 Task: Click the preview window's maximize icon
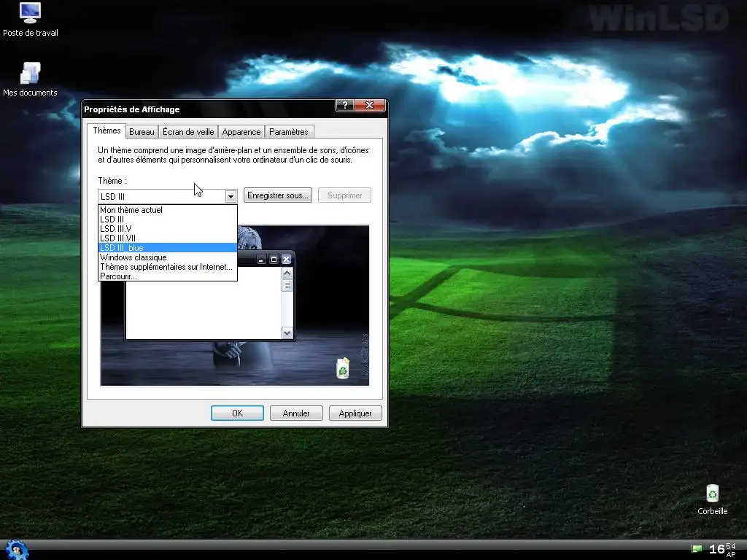coord(274,259)
